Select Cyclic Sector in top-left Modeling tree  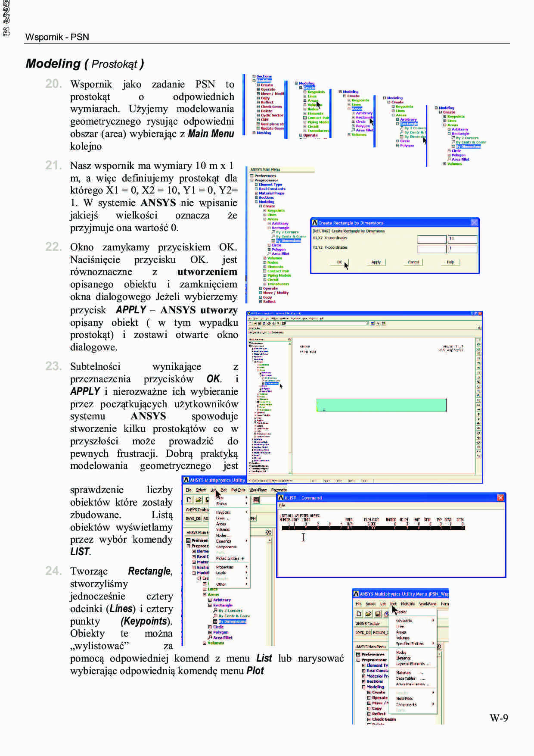272,115
